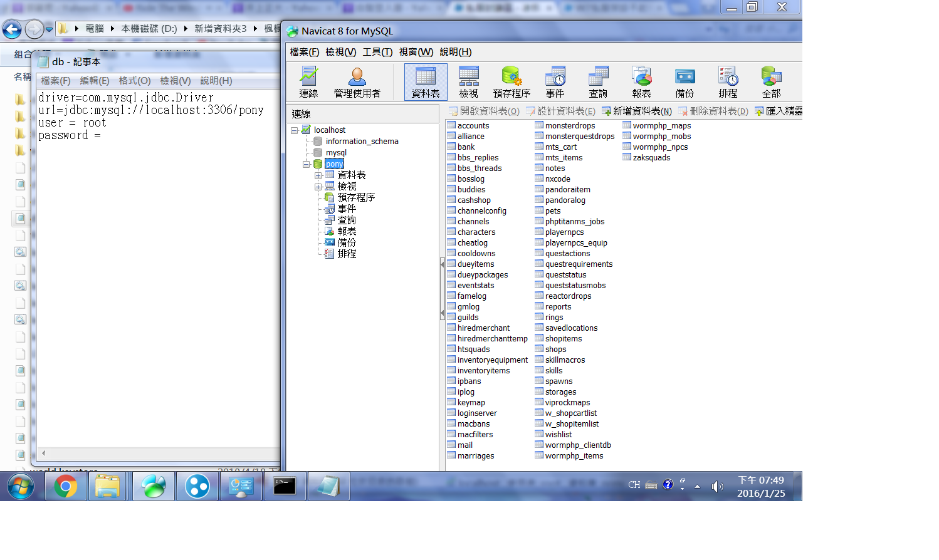Click 匯入精靈 import wizard button
This screenshot has width=939, height=560.
click(x=779, y=111)
